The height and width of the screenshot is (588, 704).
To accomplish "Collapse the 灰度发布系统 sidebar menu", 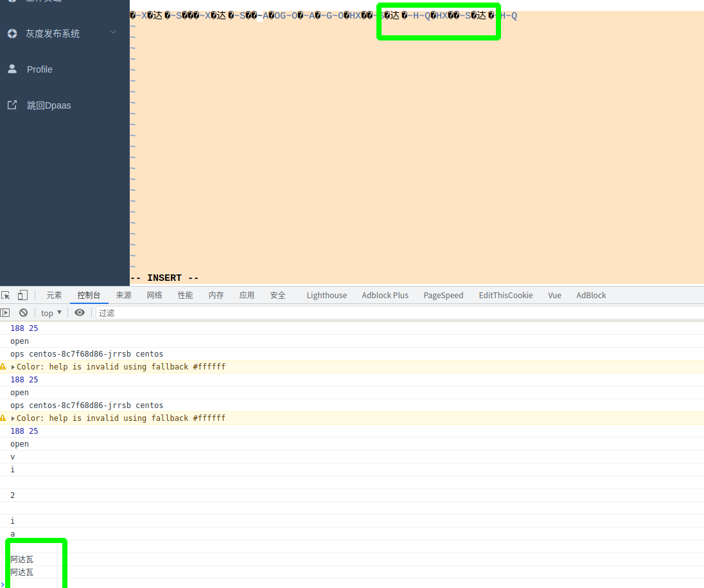I will click(x=112, y=31).
